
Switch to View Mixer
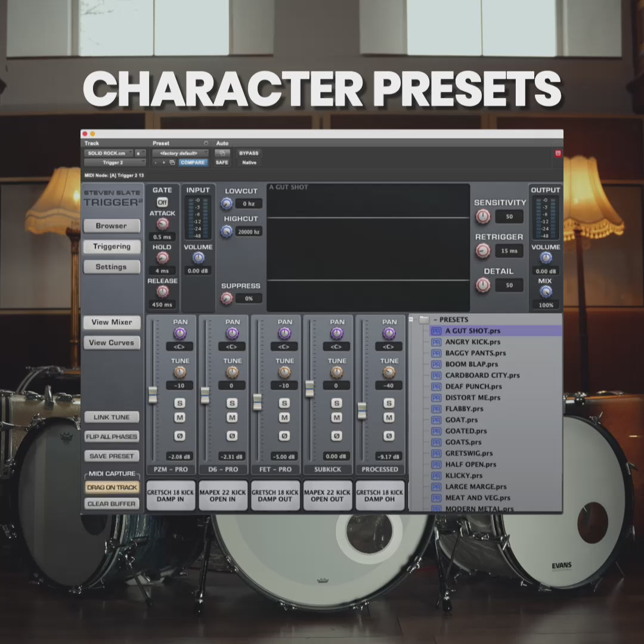pyautogui.click(x=112, y=323)
